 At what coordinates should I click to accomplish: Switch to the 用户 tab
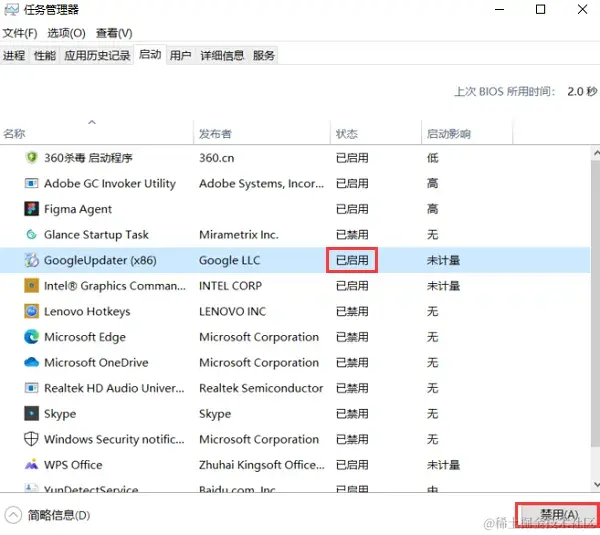pos(180,56)
